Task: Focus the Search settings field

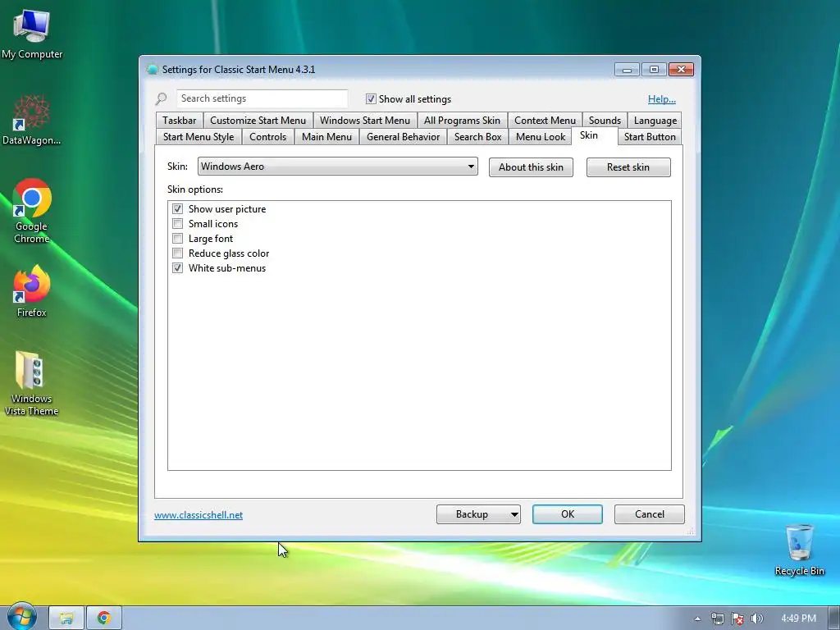Action: [262, 98]
